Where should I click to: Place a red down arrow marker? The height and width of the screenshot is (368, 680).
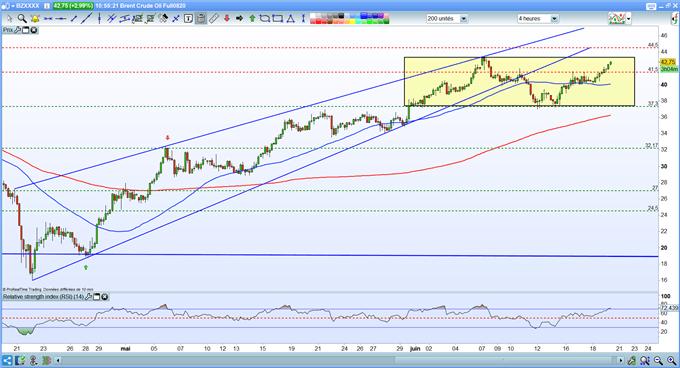226,19
